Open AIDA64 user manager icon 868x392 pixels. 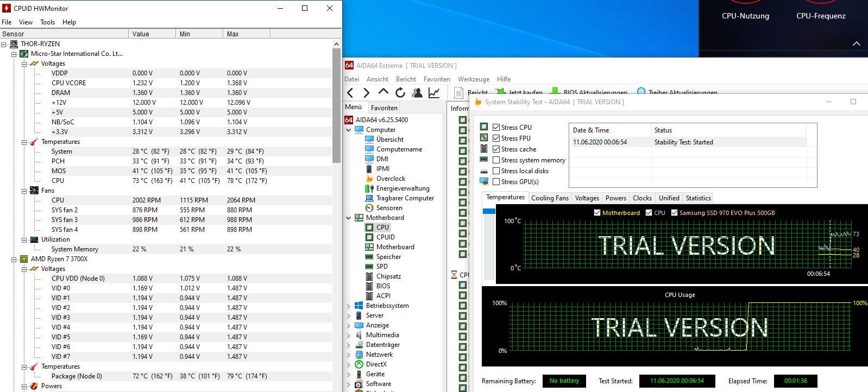tap(417, 92)
